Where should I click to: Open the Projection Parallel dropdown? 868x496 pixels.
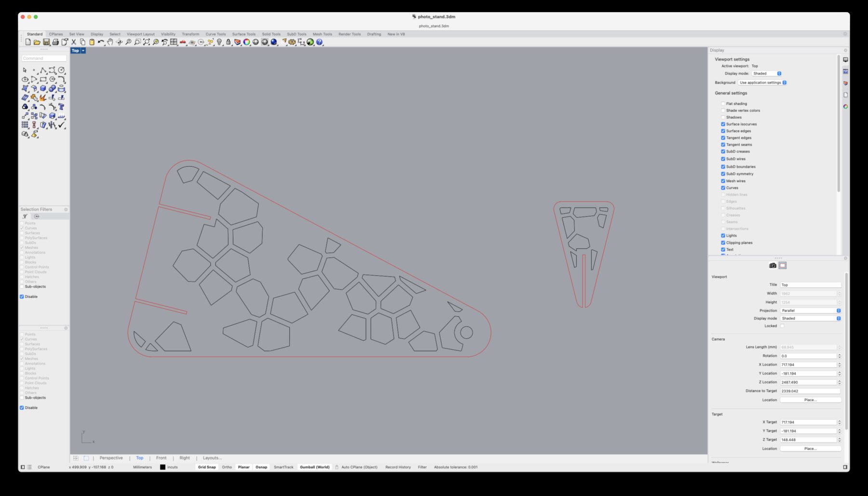811,311
